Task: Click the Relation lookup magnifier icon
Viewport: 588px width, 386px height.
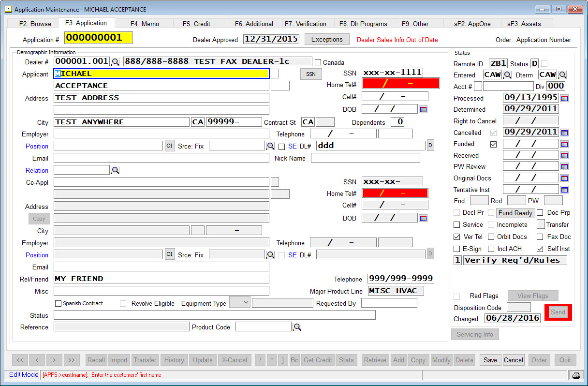Action: coord(115,170)
